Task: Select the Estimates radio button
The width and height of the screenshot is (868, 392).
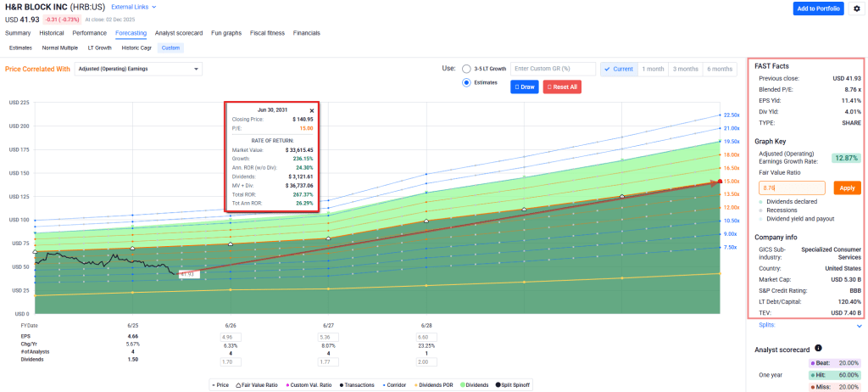Action: click(x=466, y=83)
